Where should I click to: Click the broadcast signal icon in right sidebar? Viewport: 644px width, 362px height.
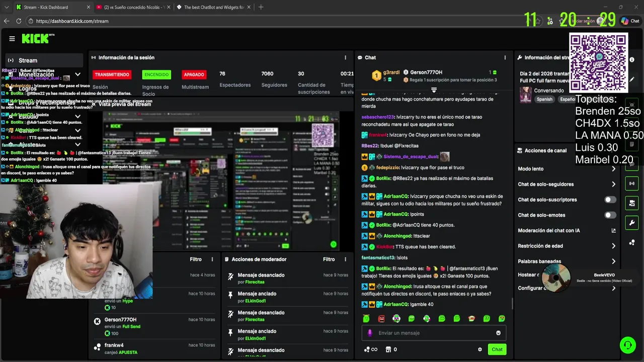click(632, 184)
